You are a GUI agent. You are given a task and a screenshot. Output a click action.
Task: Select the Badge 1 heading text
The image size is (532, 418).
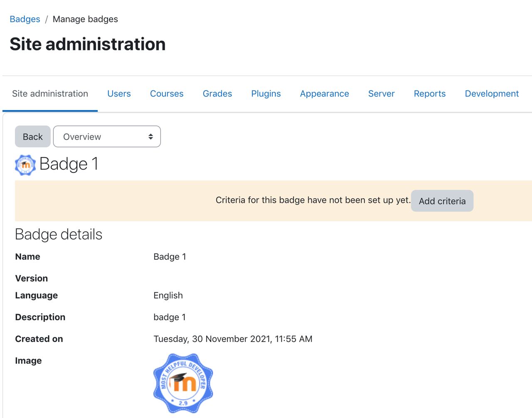pos(69,164)
